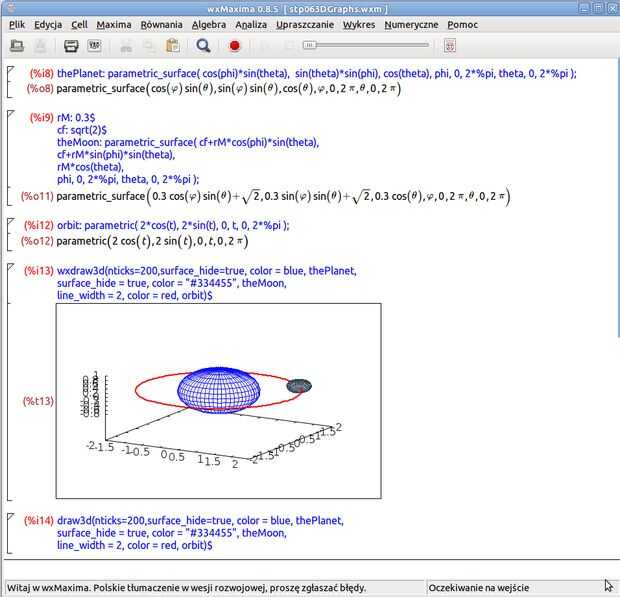620x597 pixels.
Task: Click 'line_width = 2' line in %i13
Action: tap(134, 296)
